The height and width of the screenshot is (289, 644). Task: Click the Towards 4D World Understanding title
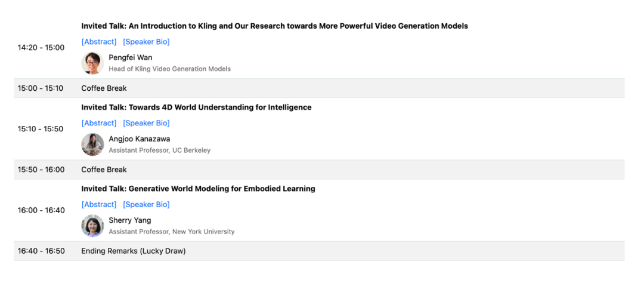pyautogui.click(x=196, y=107)
